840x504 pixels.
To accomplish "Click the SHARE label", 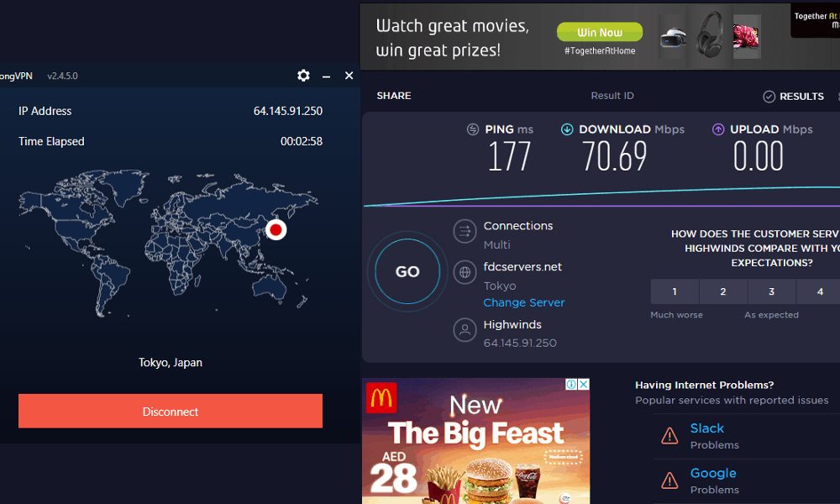I will [394, 96].
